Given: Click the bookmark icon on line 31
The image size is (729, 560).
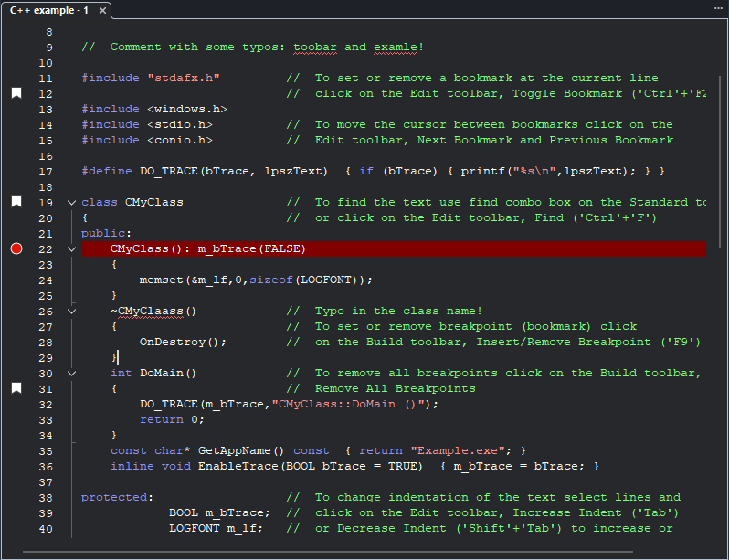Looking at the screenshot, I should point(16,388).
